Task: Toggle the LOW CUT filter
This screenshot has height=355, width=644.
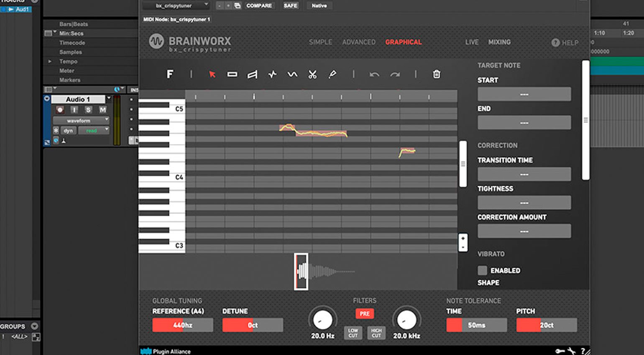Action: tap(353, 332)
